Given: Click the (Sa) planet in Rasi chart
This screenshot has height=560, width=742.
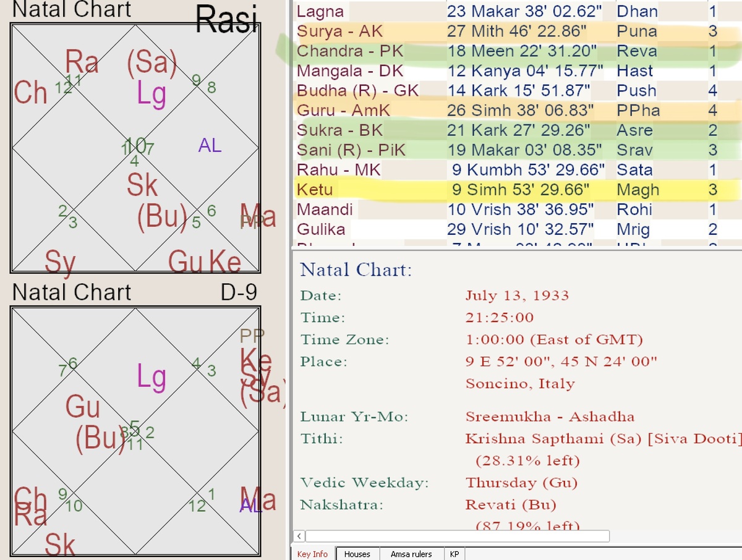Looking at the screenshot, I should tap(152, 62).
